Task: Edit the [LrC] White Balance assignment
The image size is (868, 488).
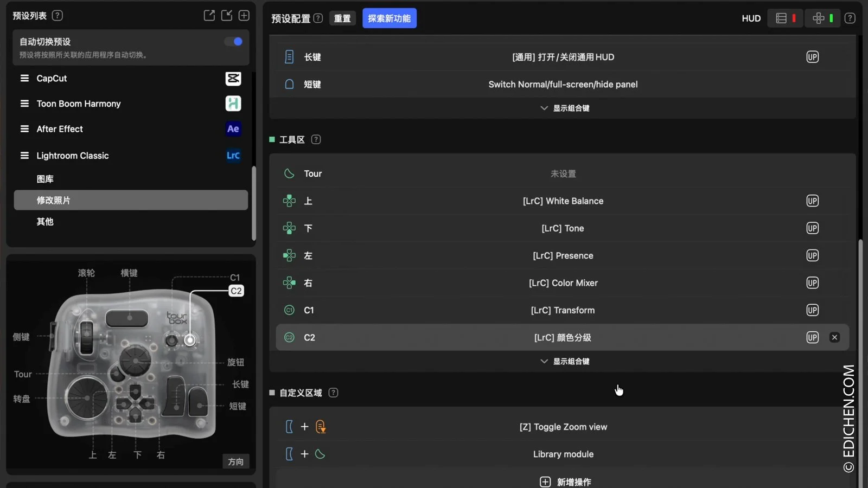Action: 563,201
